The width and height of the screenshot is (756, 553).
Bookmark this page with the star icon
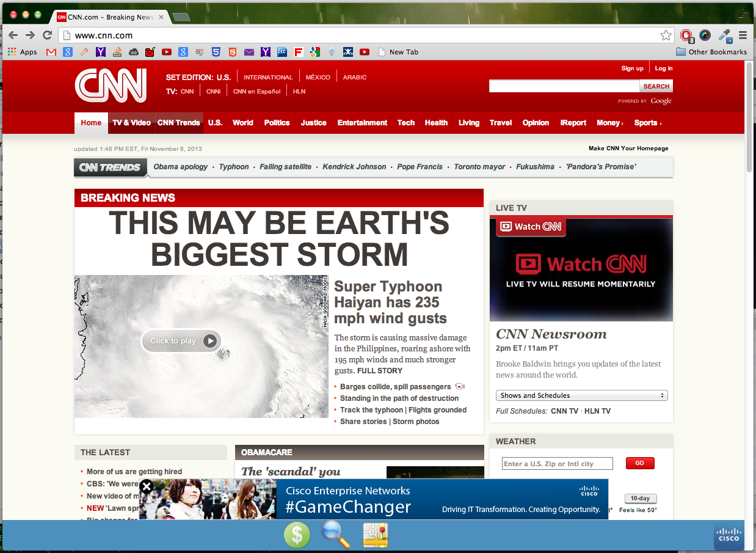click(666, 35)
